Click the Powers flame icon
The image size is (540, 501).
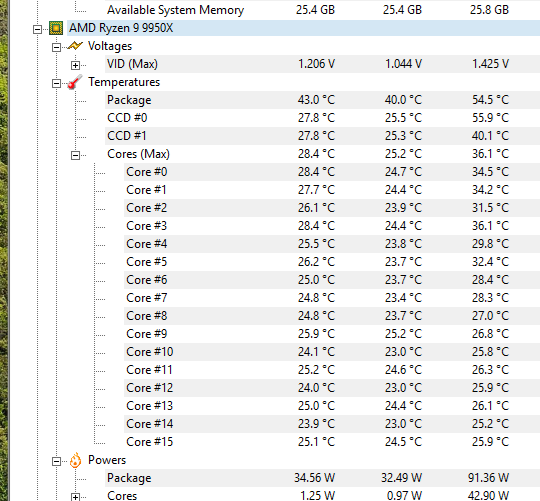pyautogui.click(x=75, y=460)
